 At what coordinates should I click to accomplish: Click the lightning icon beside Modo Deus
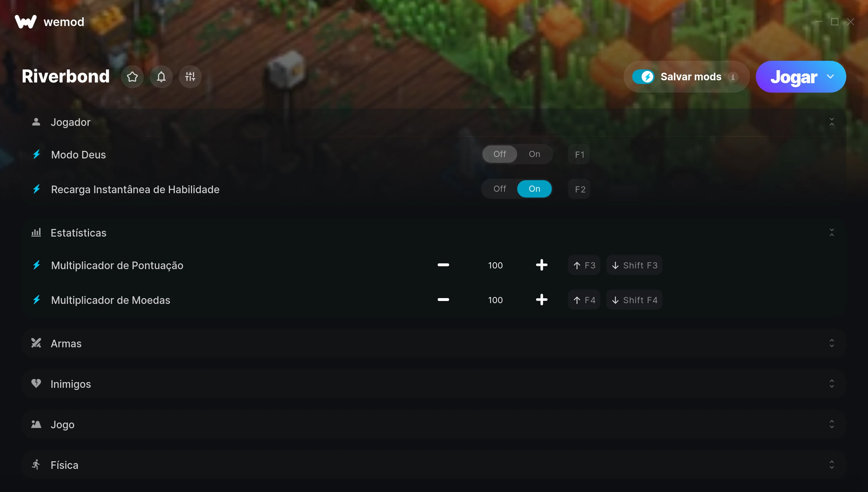coord(37,154)
